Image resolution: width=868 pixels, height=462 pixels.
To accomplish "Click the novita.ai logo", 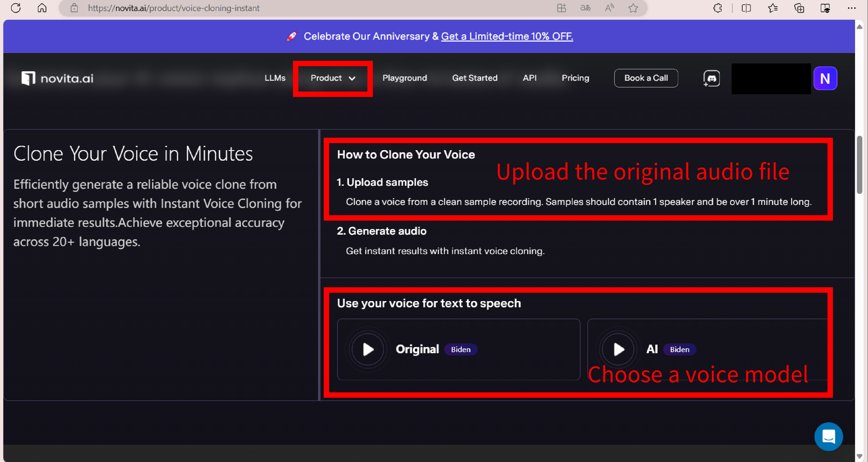I will point(57,78).
